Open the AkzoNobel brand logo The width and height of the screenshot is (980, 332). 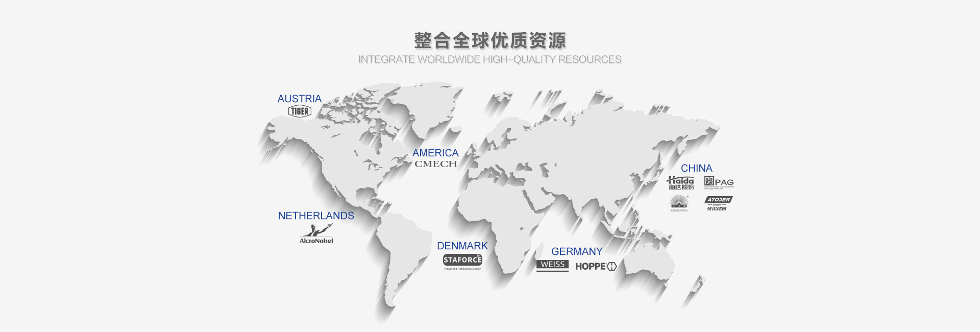pos(316,234)
